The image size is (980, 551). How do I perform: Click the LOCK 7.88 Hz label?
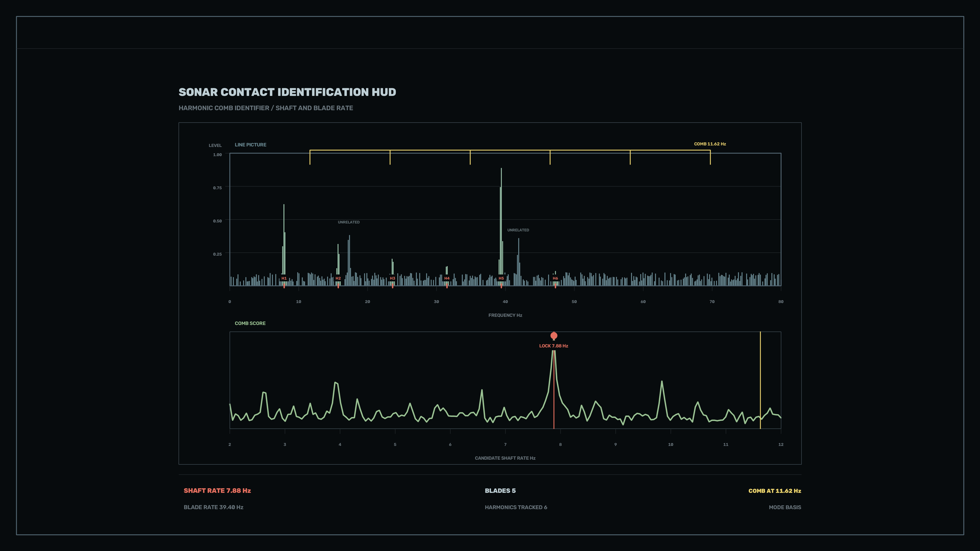click(x=554, y=346)
